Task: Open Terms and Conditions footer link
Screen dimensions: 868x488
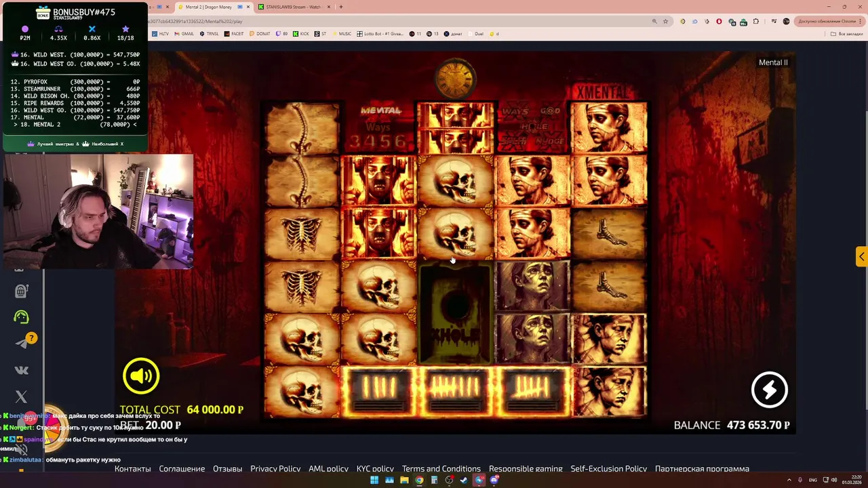Action: pyautogui.click(x=441, y=468)
